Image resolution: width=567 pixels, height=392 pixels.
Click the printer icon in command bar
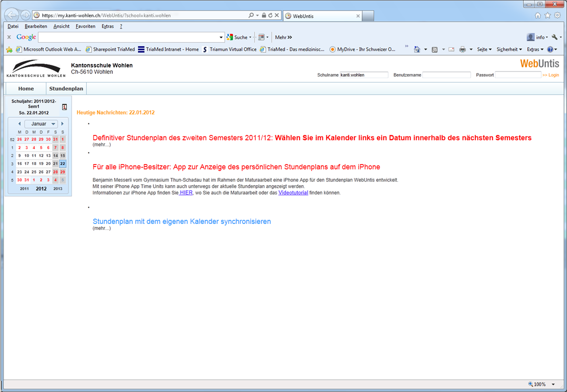click(462, 49)
